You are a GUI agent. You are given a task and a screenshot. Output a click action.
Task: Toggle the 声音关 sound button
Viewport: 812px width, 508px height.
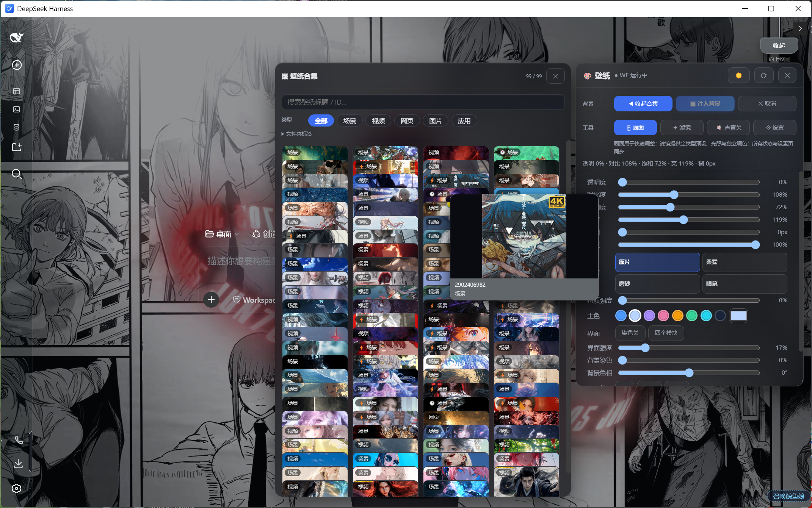[728, 128]
